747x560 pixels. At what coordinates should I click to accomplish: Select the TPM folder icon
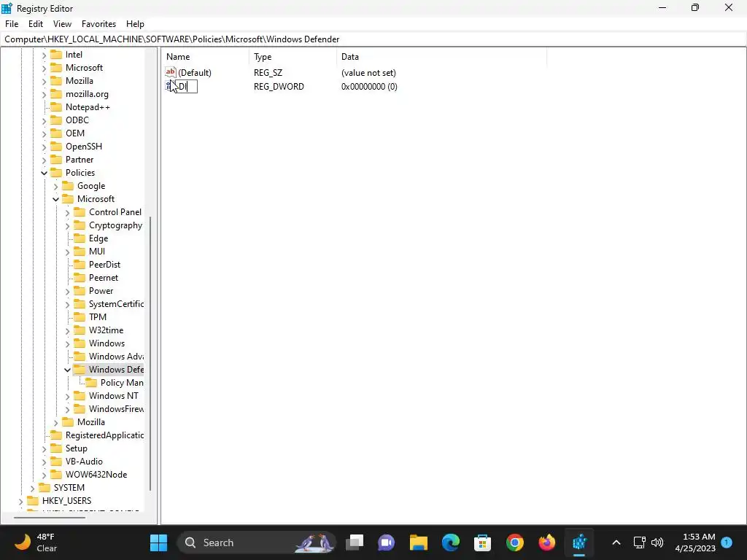tap(80, 316)
